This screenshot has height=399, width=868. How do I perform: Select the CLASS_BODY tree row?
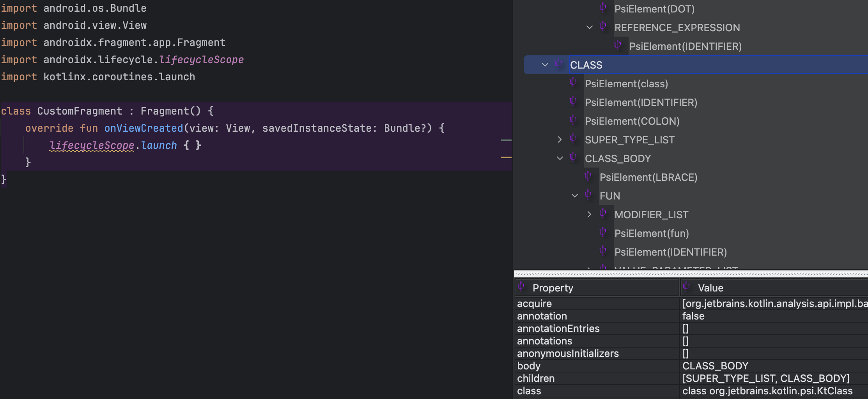[618, 159]
